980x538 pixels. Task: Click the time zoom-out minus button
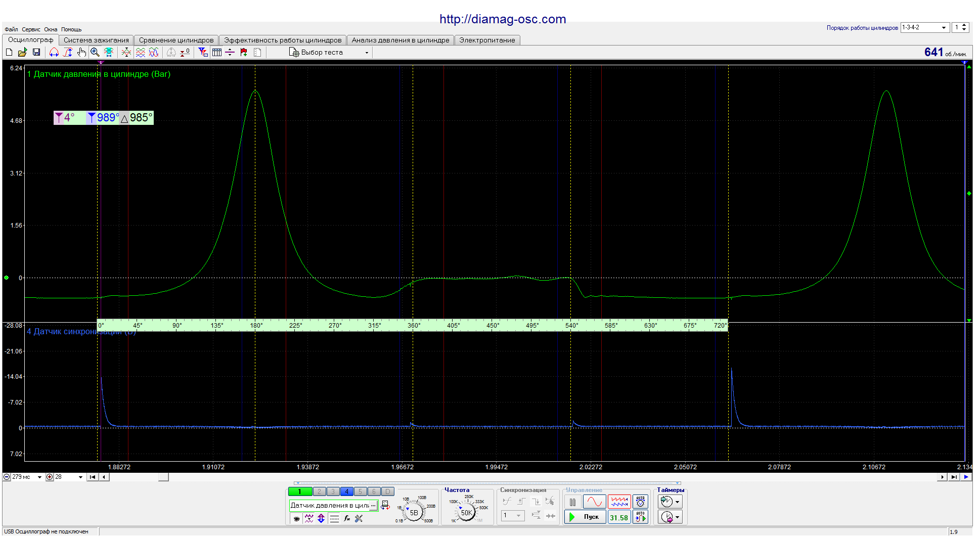tap(7, 477)
